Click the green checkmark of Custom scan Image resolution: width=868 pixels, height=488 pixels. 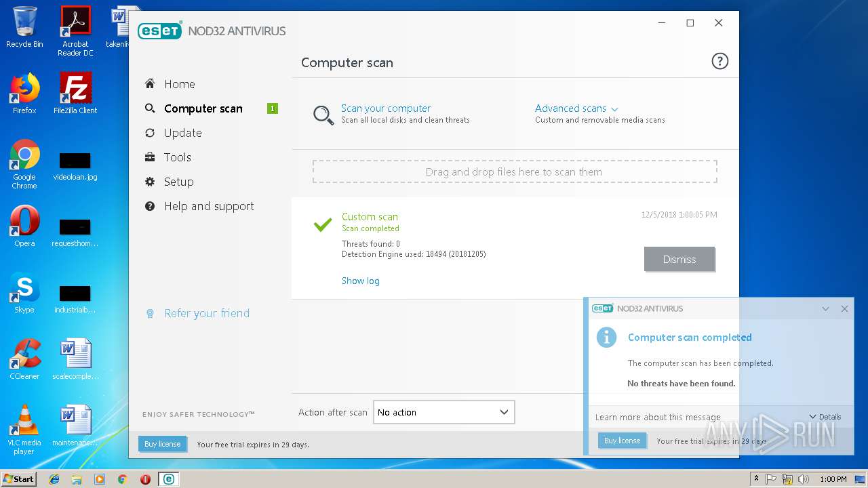[323, 224]
